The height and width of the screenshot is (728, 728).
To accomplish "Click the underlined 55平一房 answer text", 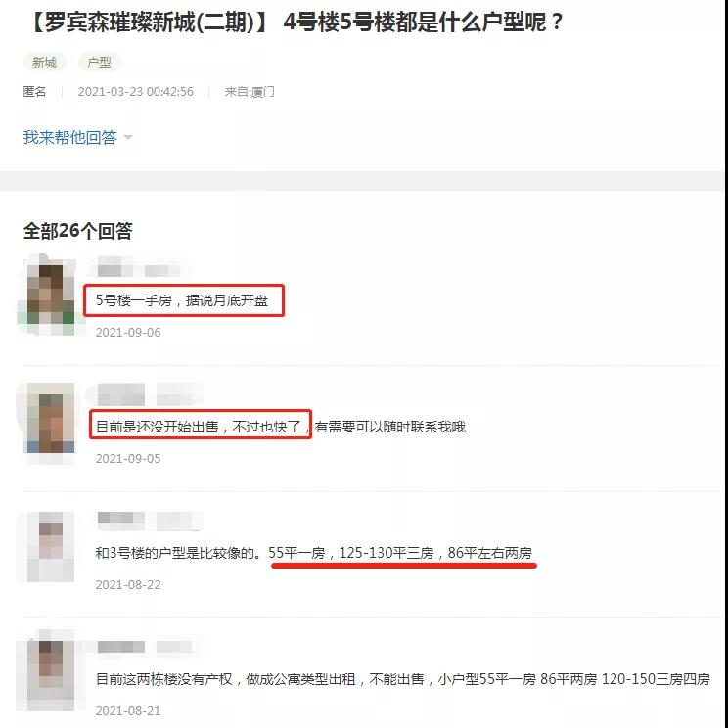I will (x=400, y=553).
